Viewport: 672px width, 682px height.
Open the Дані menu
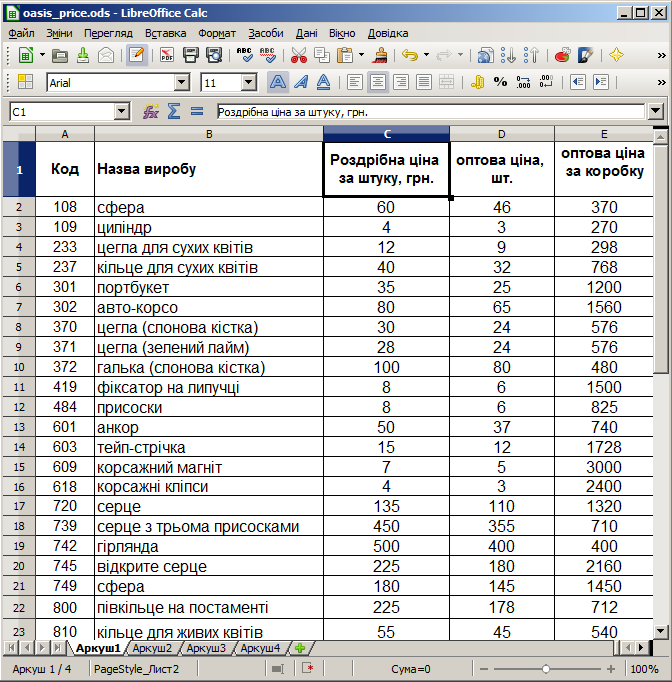coord(306,33)
